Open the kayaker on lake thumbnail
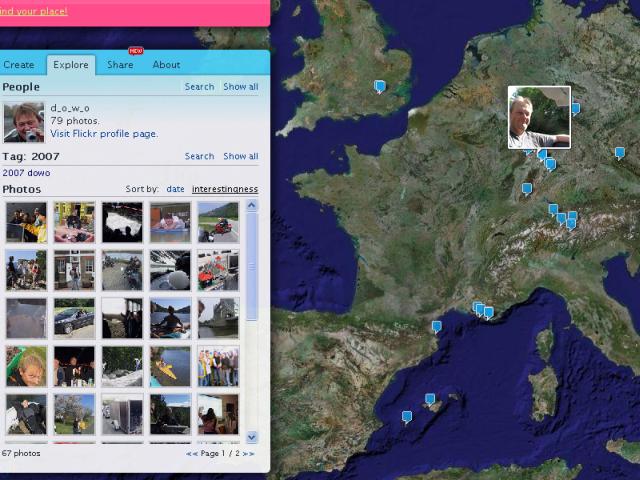 point(170,318)
